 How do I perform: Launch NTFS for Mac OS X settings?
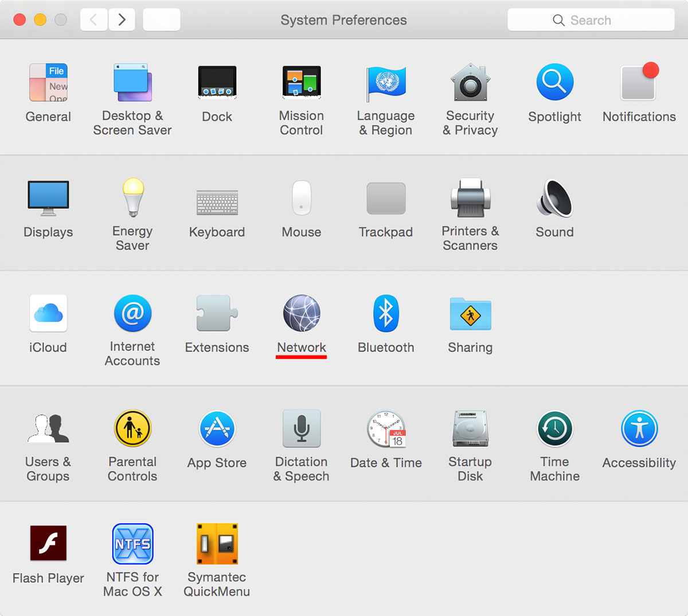132,544
